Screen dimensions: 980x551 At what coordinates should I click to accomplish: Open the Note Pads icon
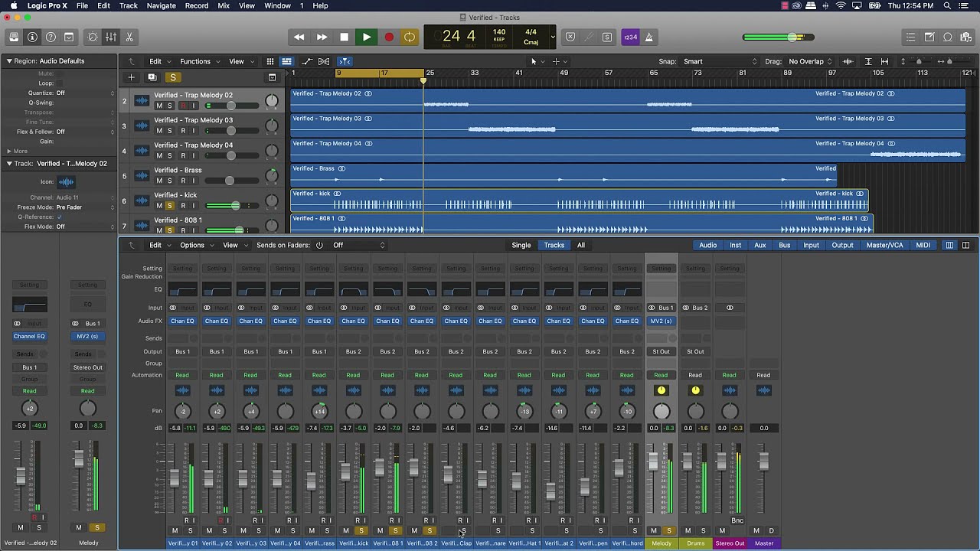pos(929,37)
